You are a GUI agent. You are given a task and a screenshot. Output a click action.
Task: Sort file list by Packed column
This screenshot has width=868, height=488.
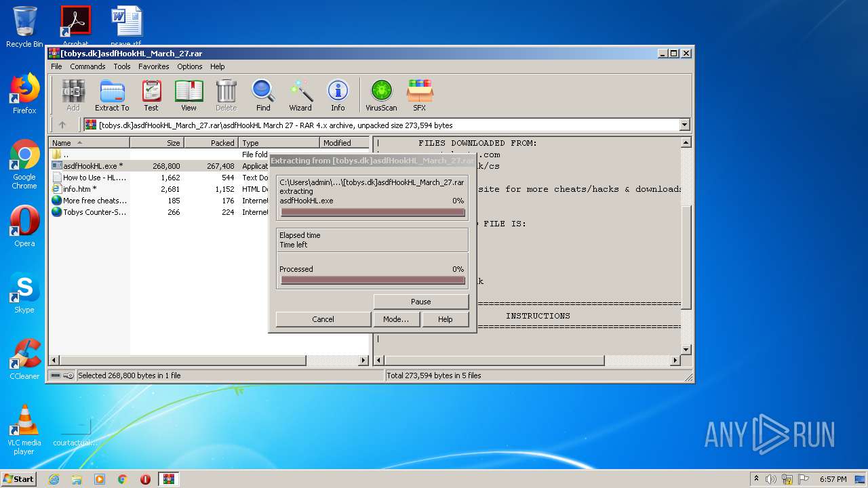tap(211, 143)
